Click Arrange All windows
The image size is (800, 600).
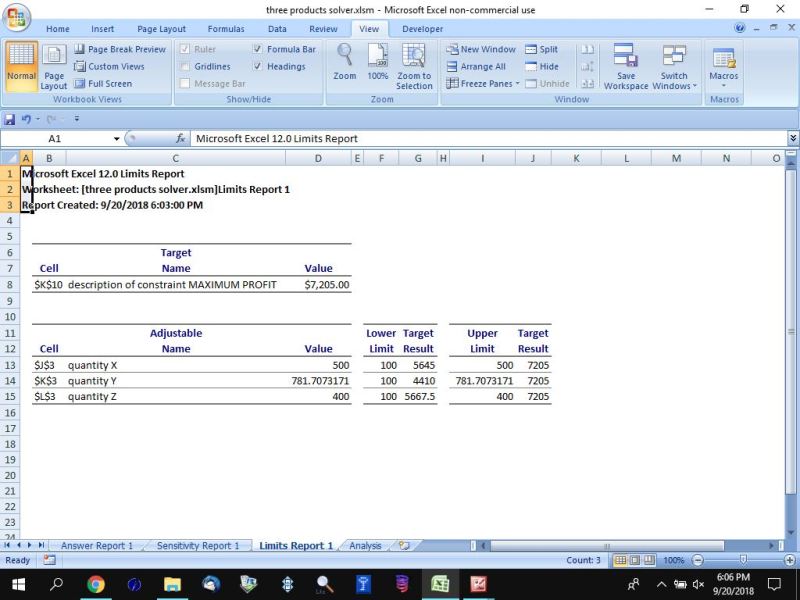pyautogui.click(x=476, y=66)
